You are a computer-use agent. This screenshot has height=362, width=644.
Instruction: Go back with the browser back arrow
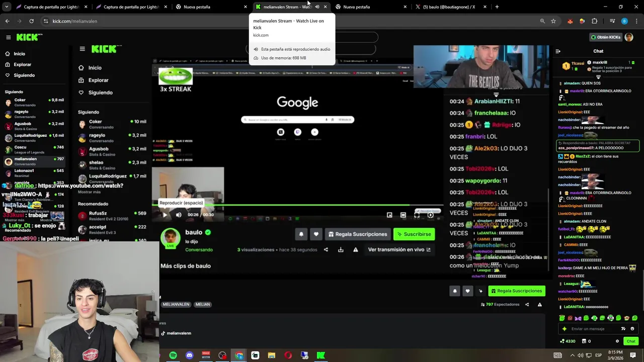click(x=7, y=21)
